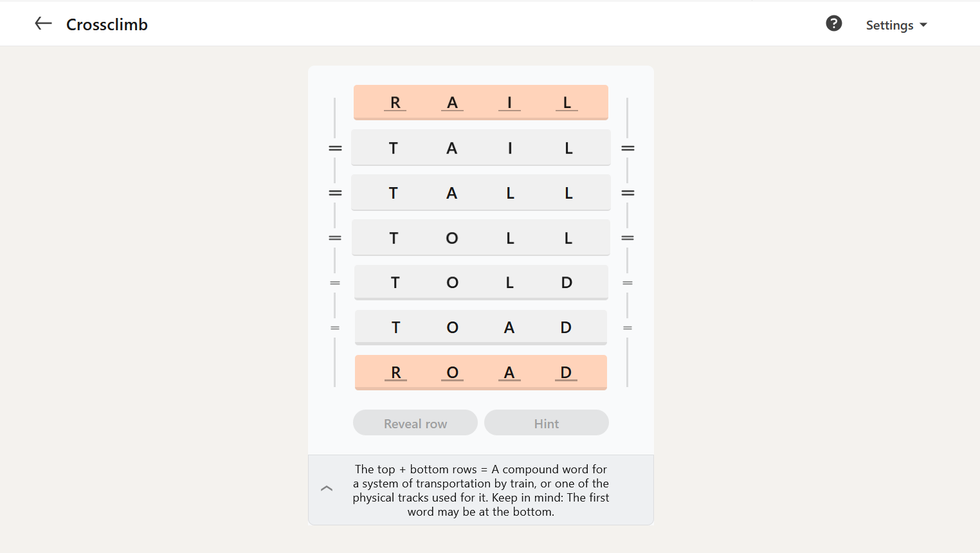Viewport: 980px width, 553px height.
Task: Select the I letter in RAIL row
Action: point(509,103)
